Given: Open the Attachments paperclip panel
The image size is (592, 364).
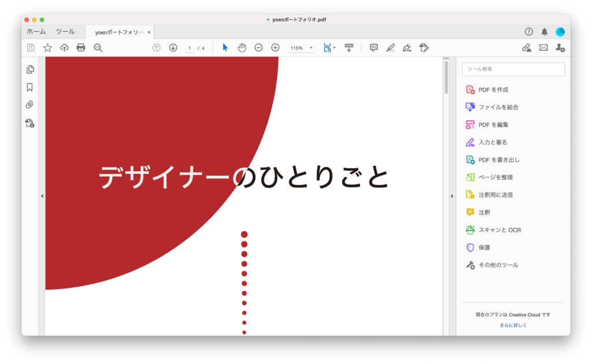Looking at the screenshot, I should 29,104.
